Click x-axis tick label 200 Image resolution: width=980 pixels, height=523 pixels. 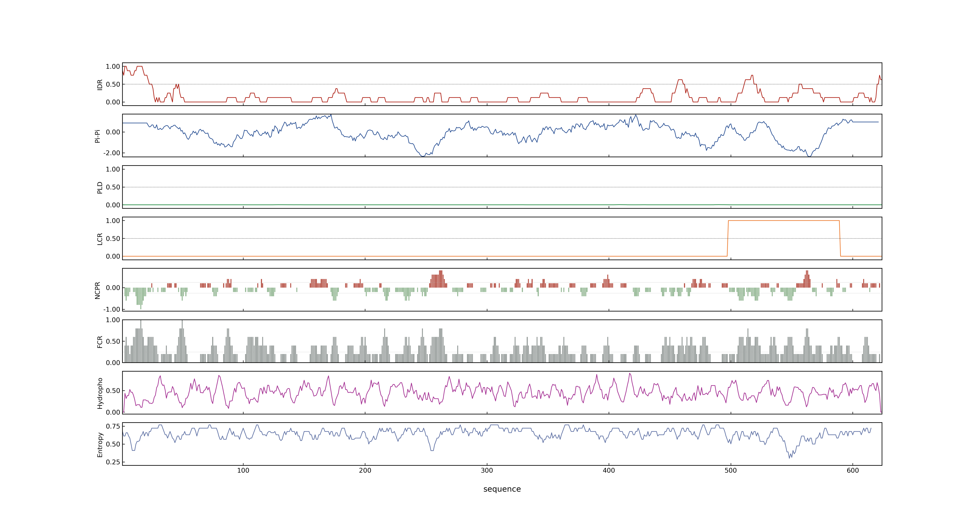coord(365,470)
